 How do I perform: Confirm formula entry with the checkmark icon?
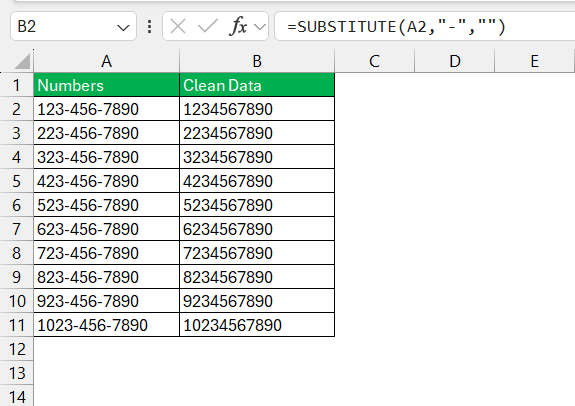coord(208,27)
